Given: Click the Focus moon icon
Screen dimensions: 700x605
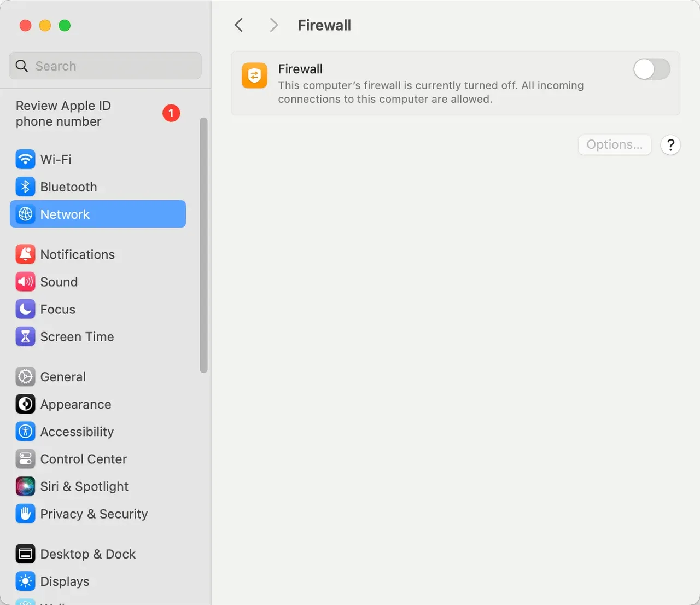Looking at the screenshot, I should [25, 309].
